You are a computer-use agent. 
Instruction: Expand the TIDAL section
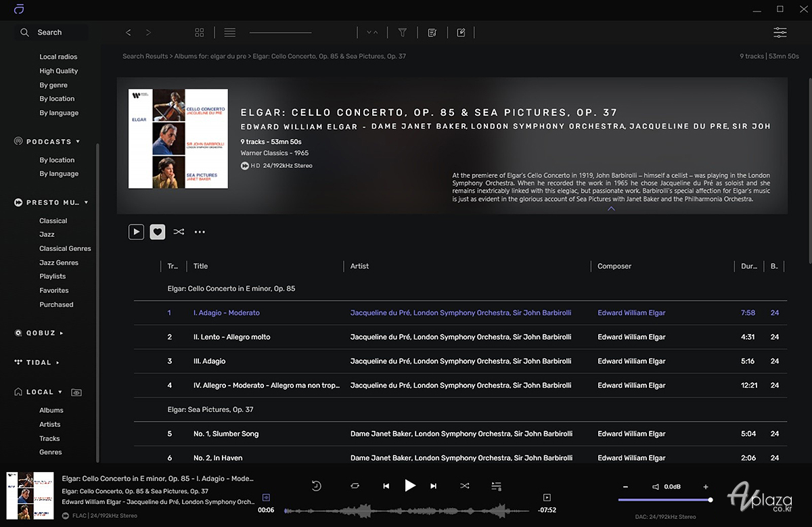tap(58, 363)
